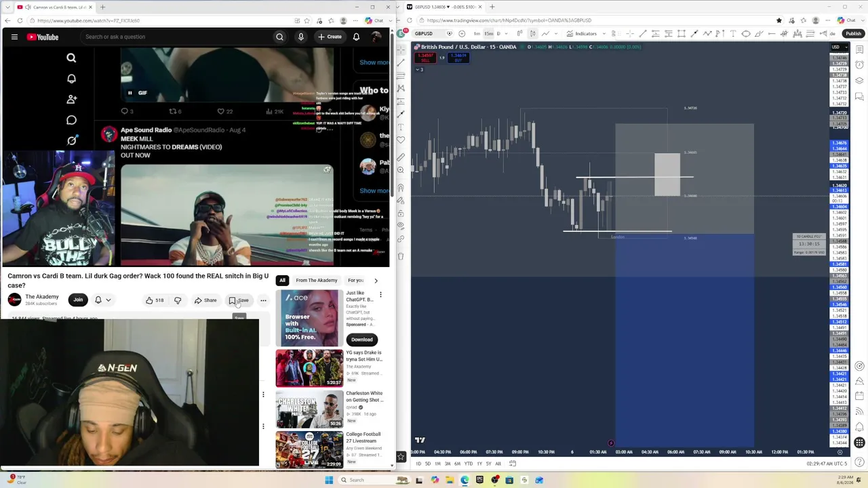Select the 15m timeframe
Viewport: 868px width, 488px height.
click(x=489, y=33)
